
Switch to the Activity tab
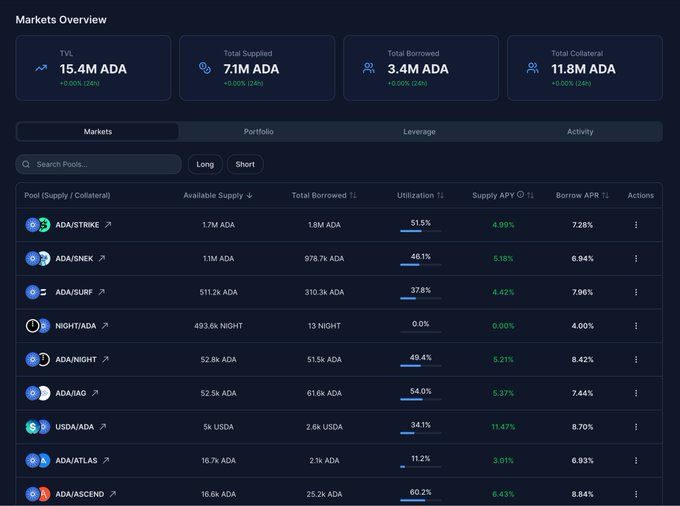580,131
